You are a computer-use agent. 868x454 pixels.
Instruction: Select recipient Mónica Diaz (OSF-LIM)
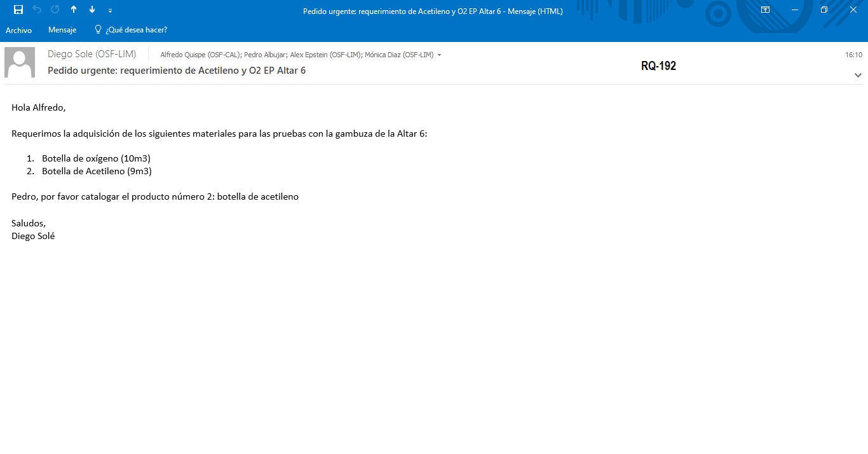pos(399,55)
